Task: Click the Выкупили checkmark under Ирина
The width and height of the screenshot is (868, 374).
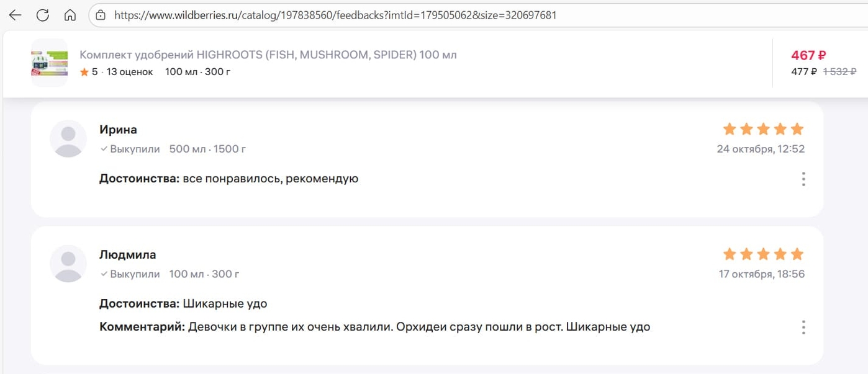Action: click(104, 149)
